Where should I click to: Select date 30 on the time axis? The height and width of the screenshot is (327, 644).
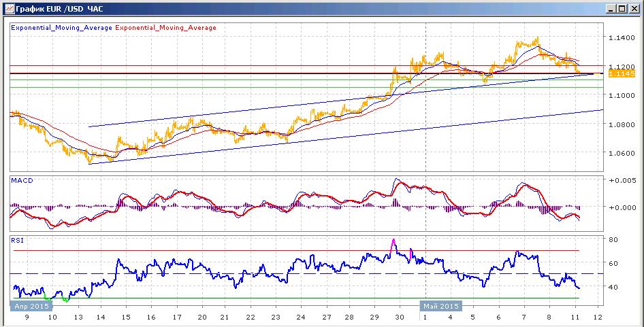click(x=399, y=317)
